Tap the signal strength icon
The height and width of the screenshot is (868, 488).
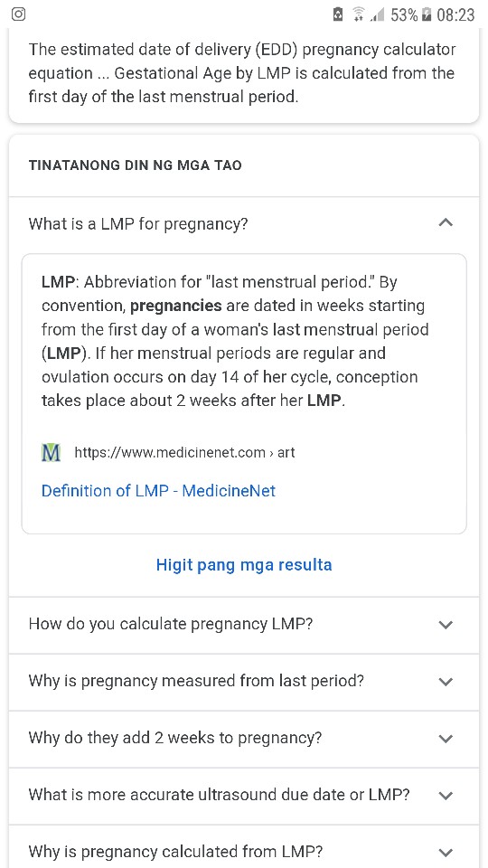pyautogui.click(x=378, y=15)
